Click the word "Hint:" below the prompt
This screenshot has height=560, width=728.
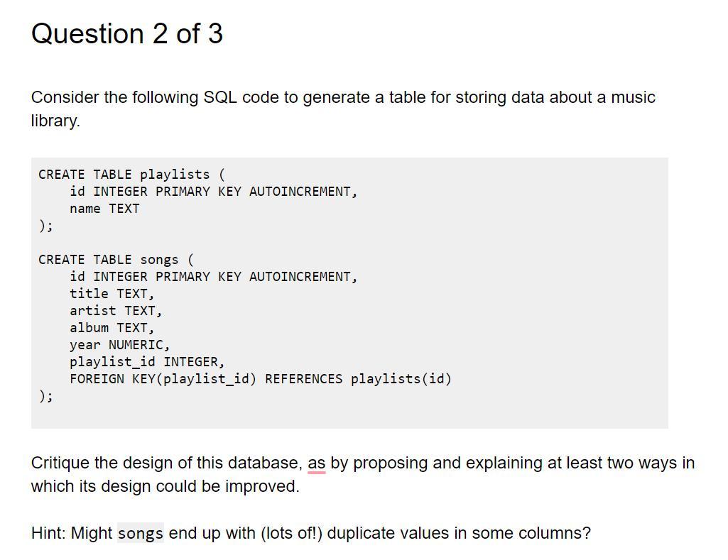coord(48,534)
